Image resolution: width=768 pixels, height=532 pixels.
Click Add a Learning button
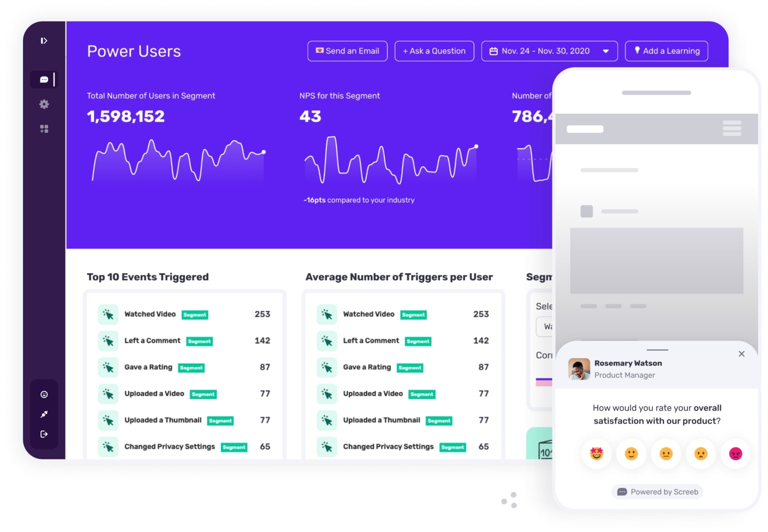pos(666,51)
